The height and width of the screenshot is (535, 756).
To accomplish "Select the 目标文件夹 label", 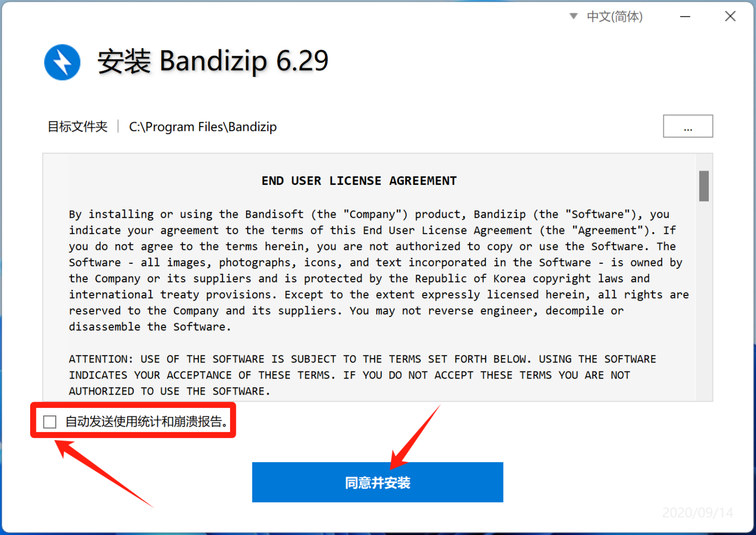I will coord(77,127).
